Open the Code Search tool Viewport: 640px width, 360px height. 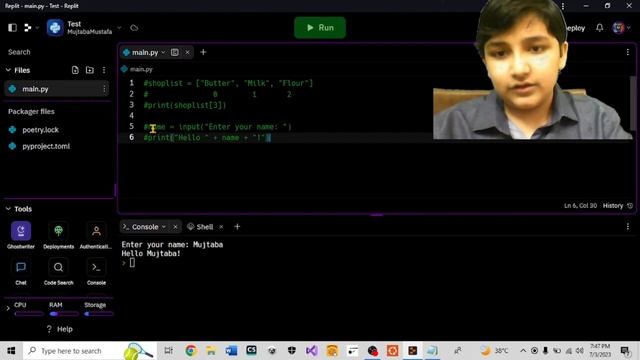click(58, 271)
